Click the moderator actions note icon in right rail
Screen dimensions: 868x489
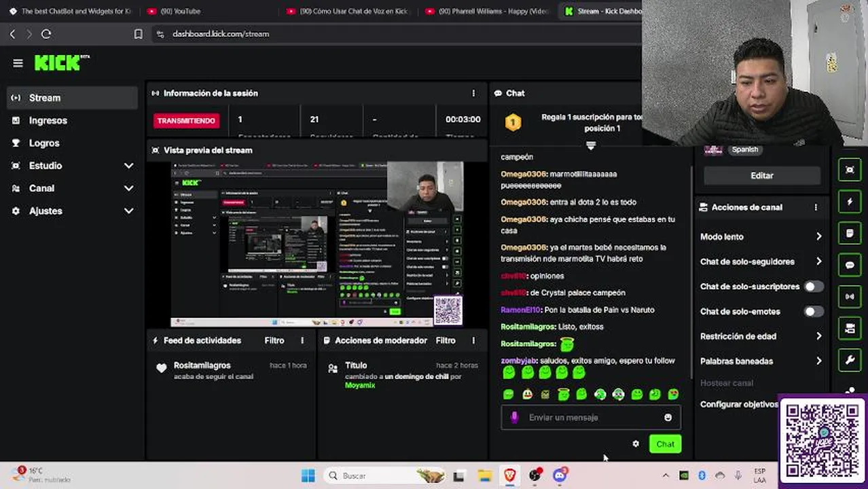tap(850, 233)
